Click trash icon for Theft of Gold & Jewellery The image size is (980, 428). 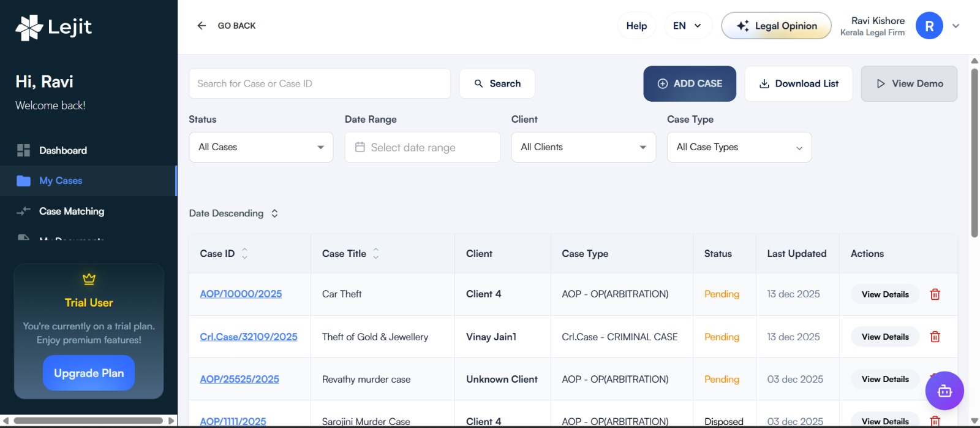click(935, 337)
